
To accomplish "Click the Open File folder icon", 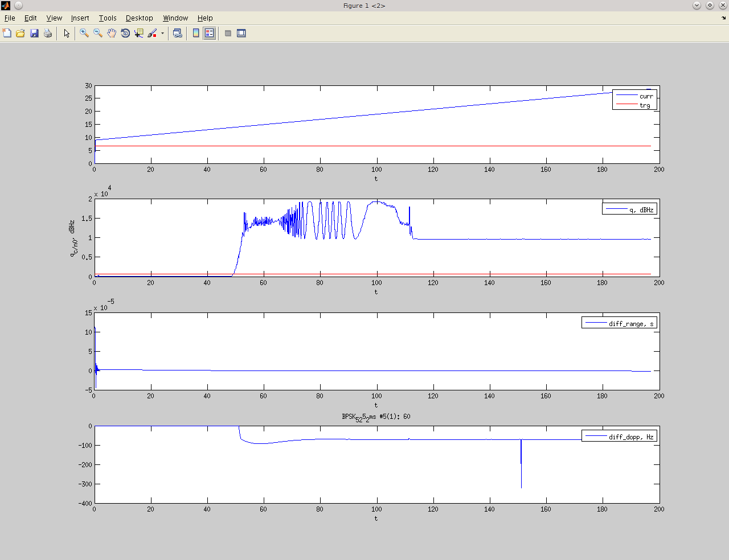I will 21,34.
